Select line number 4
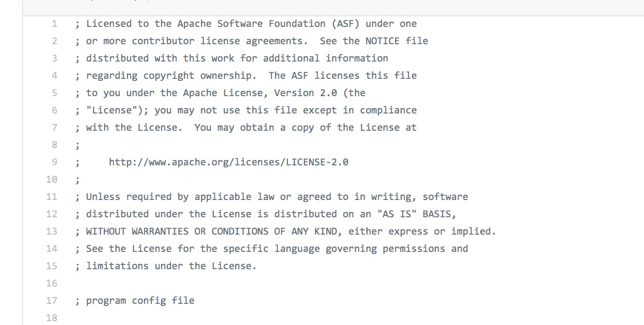This screenshot has height=325, width=644. tap(54, 75)
